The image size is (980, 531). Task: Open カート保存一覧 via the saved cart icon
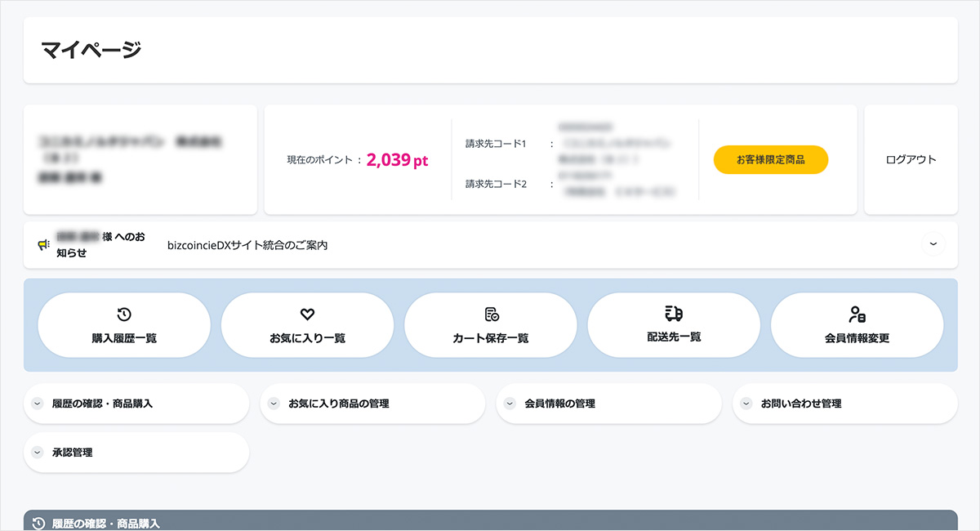pos(490,313)
